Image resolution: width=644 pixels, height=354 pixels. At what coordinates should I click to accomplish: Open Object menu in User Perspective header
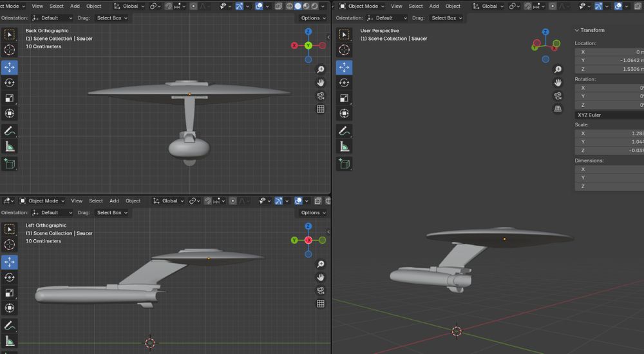click(x=453, y=6)
